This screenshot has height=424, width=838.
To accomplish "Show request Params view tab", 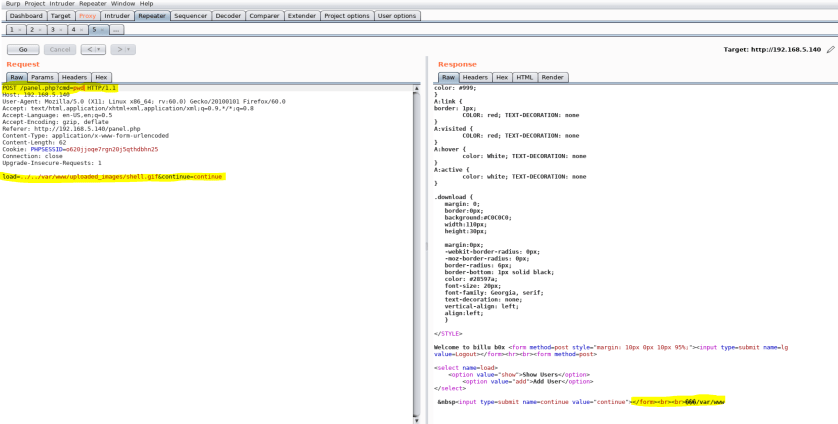I will click(42, 77).
